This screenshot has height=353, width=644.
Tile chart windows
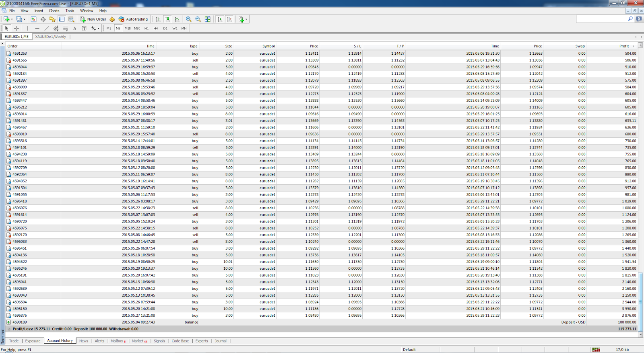pyautogui.click(x=208, y=19)
